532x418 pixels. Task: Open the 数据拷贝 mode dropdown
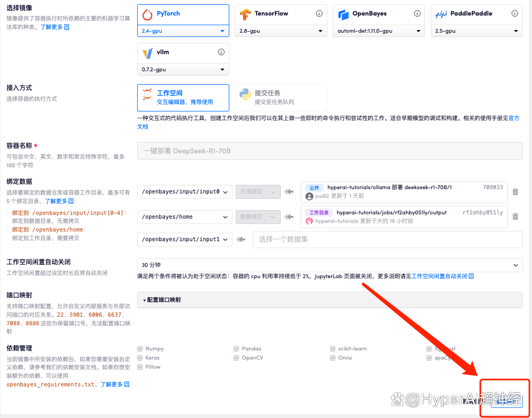point(258,217)
